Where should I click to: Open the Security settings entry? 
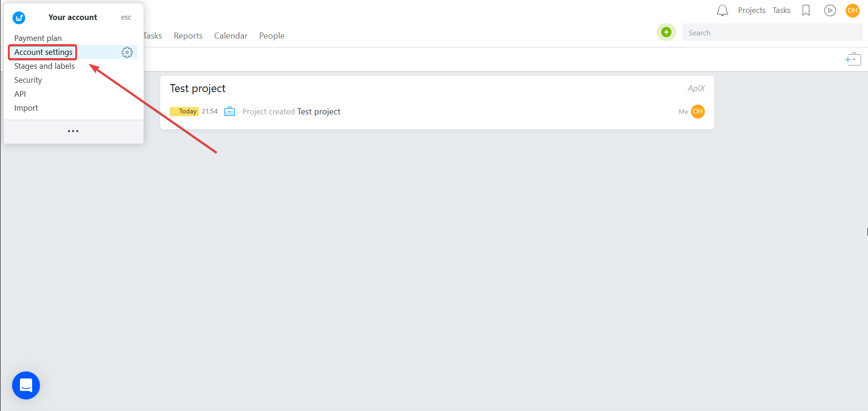pos(28,80)
